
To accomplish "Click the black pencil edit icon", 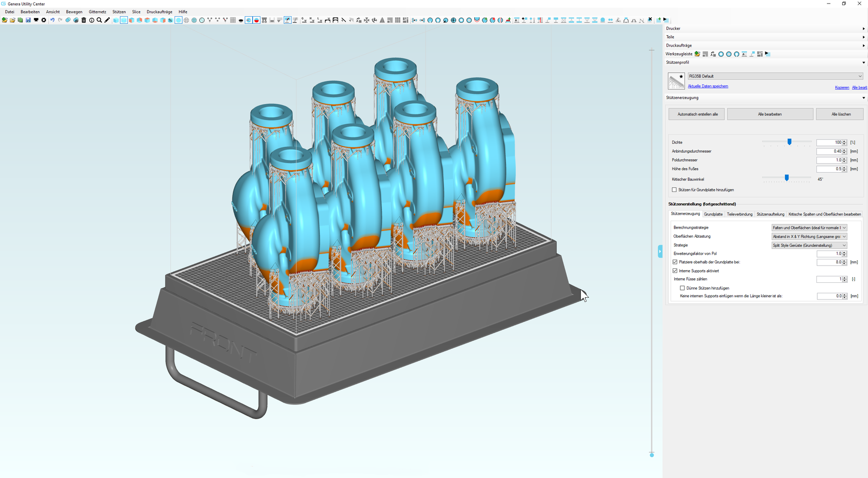I will click(x=107, y=20).
